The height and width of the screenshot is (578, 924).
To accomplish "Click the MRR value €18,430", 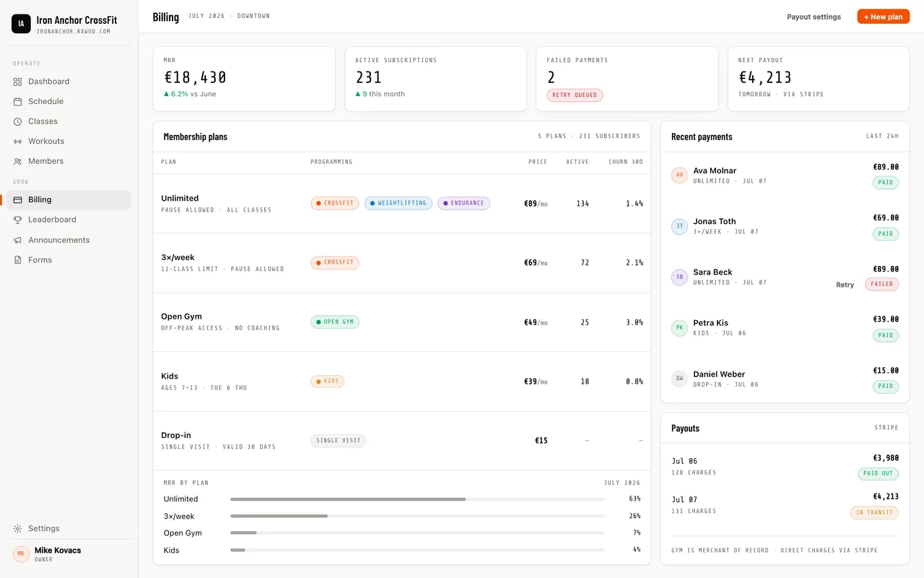I will click(195, 77).
